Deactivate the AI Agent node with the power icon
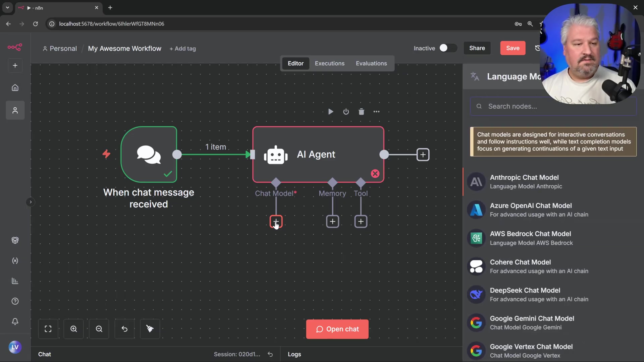644x362 pixels. 346,112
